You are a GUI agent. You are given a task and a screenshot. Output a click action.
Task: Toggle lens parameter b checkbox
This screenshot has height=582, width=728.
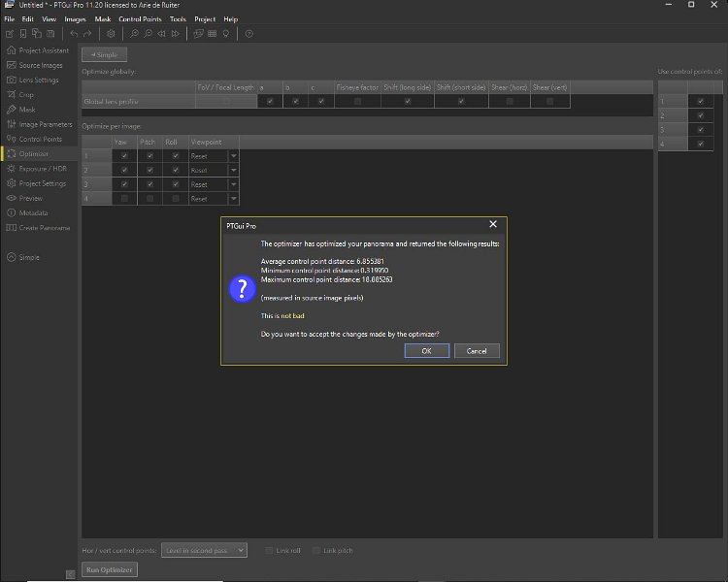295,101
